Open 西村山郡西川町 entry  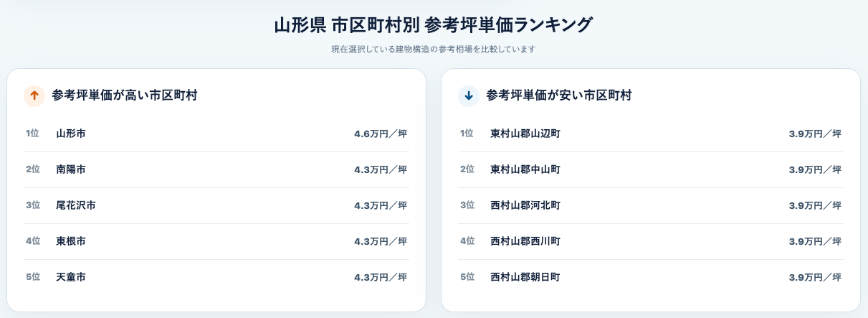point(651,241)
